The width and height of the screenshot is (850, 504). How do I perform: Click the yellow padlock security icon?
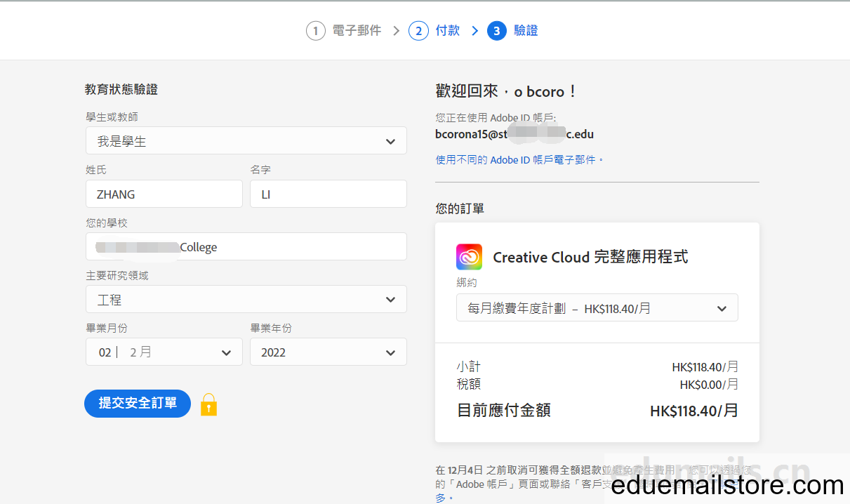click(208, 404)
